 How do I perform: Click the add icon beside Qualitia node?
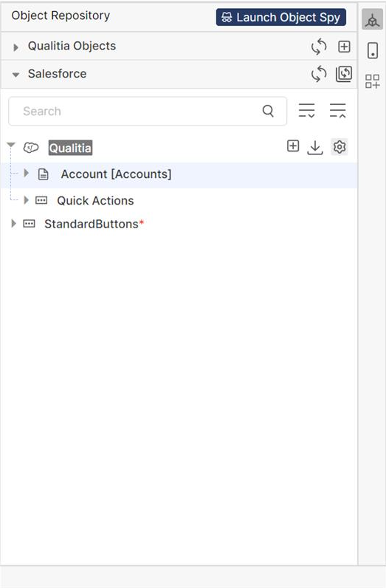(293, 146)
